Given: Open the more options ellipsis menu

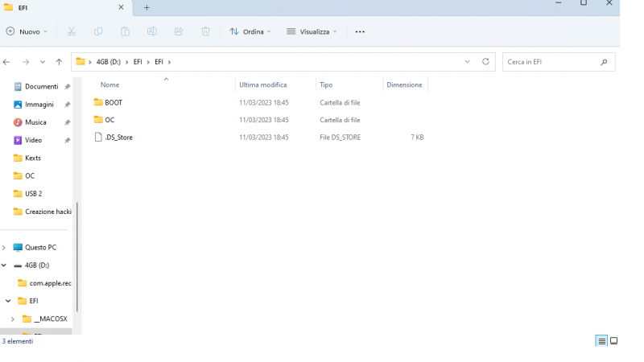Looking at the screenshot, I should point(360,31).
